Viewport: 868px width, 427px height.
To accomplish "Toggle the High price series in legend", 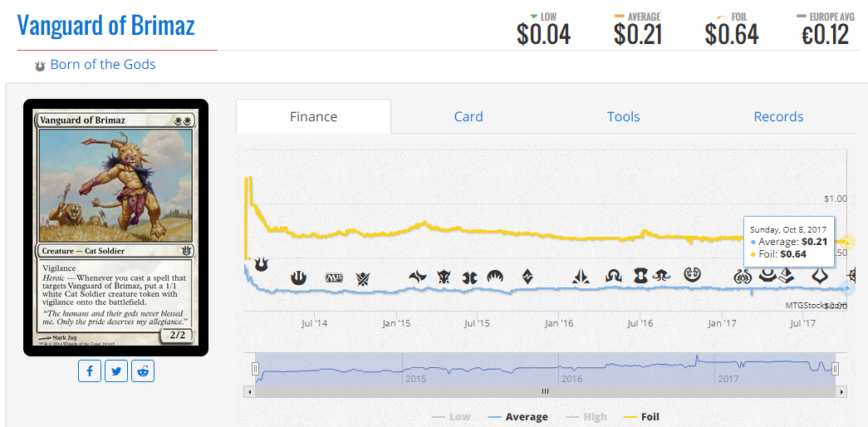I will [586, 417].
